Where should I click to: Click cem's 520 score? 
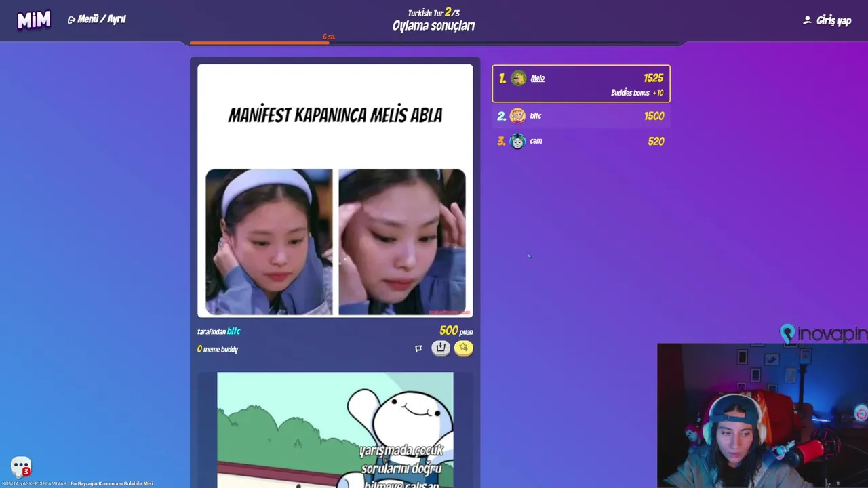pos(656,141)
